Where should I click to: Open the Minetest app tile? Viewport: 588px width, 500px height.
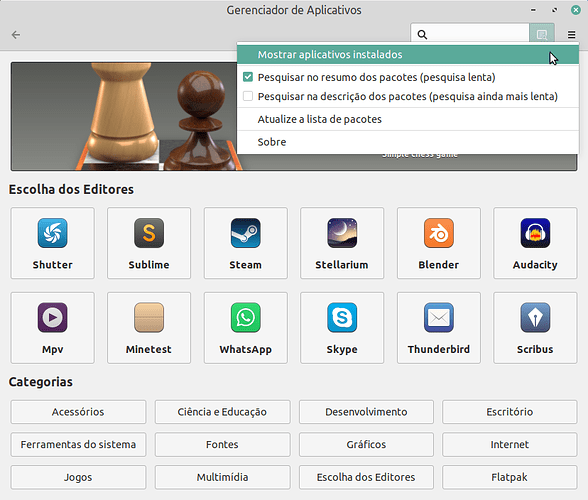click(x=149, y=328)
